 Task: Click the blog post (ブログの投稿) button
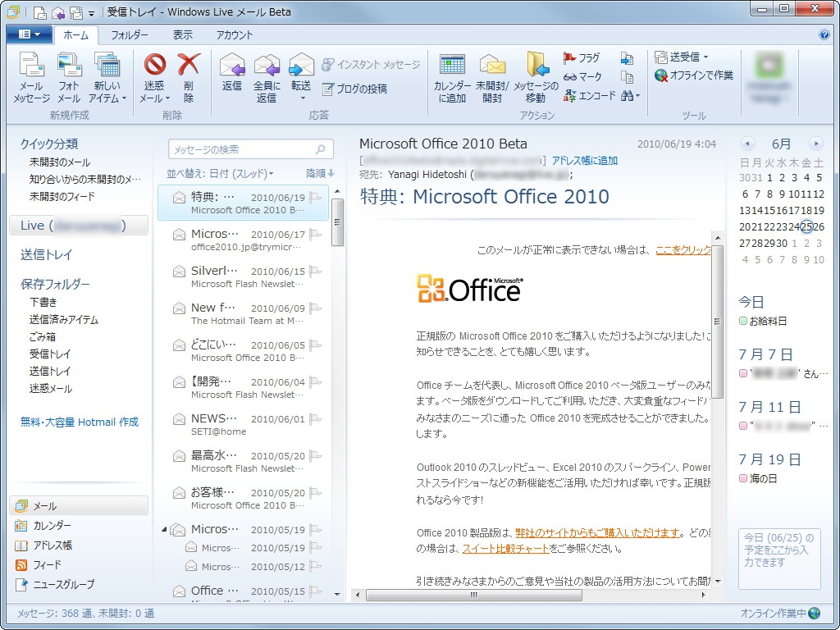point(354,89)
